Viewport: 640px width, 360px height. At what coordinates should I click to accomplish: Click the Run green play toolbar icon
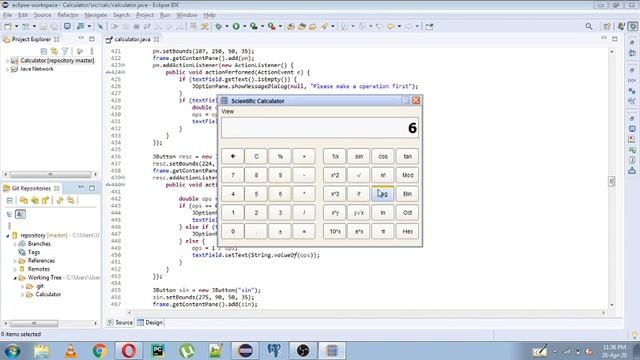pos(236,27)
